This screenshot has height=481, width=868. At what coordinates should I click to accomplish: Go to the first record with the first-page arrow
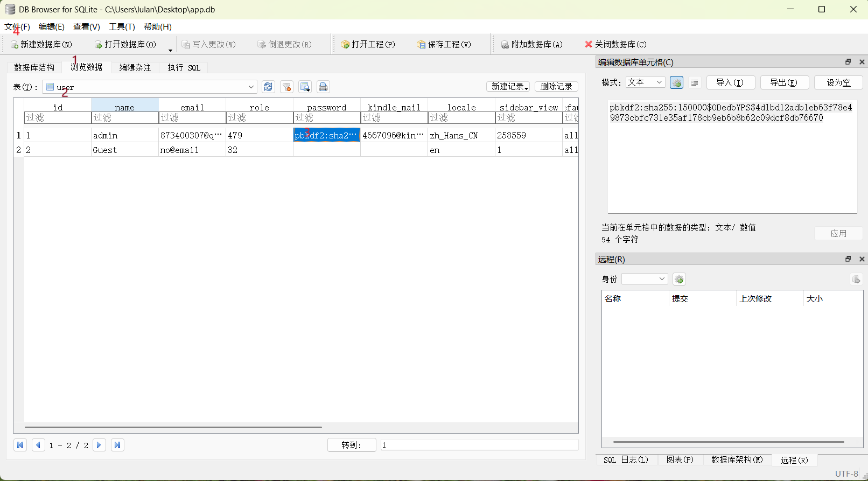(20, 445)
